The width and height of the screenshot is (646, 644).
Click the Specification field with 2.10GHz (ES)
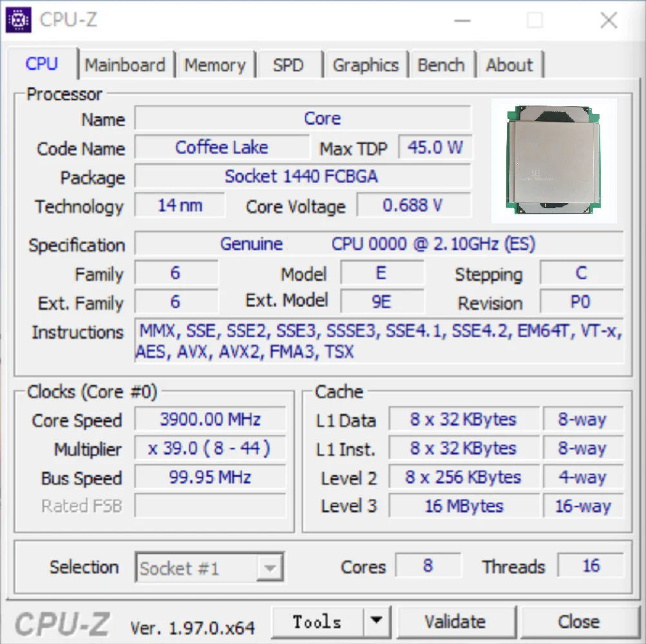(379, 243)
